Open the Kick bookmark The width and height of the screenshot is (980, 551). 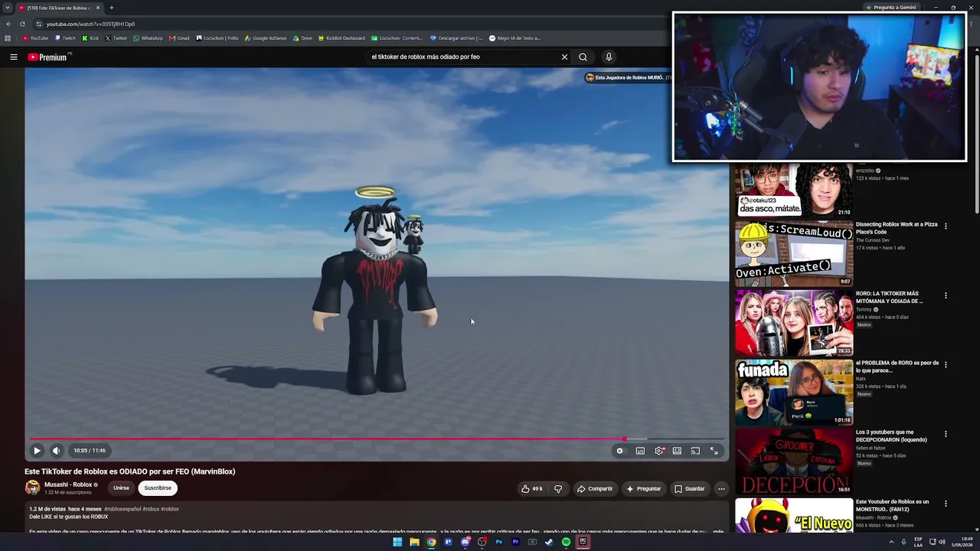coord(91,38)
